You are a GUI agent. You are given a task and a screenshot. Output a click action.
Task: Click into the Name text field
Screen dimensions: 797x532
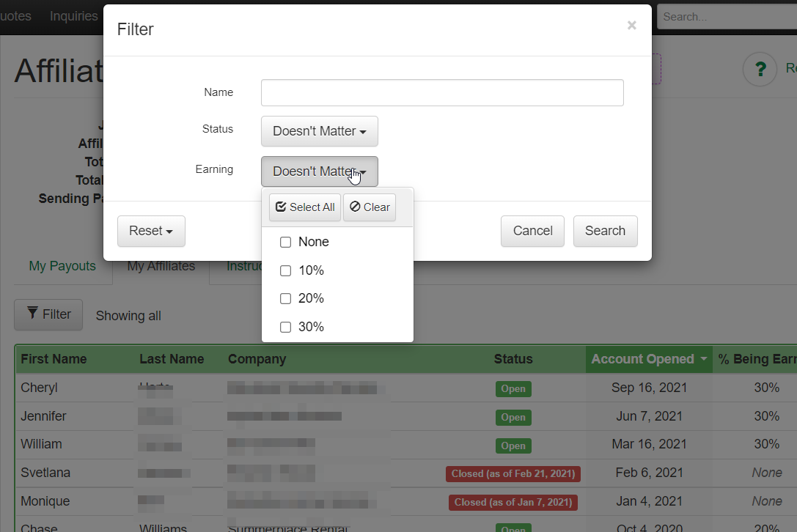point(442,93)
